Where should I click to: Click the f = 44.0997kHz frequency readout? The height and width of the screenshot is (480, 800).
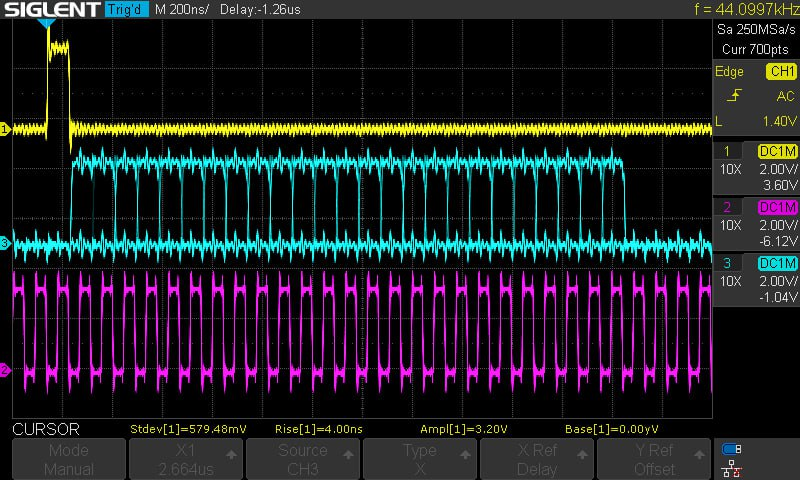click(x=747, y=9)
